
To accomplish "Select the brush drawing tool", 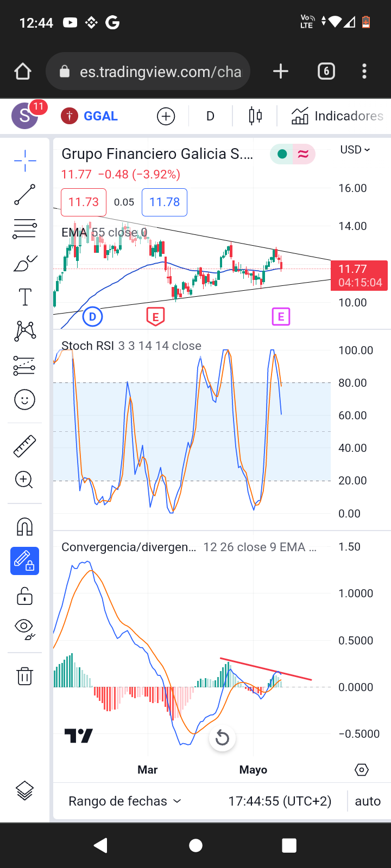I will tap(25, 264).
